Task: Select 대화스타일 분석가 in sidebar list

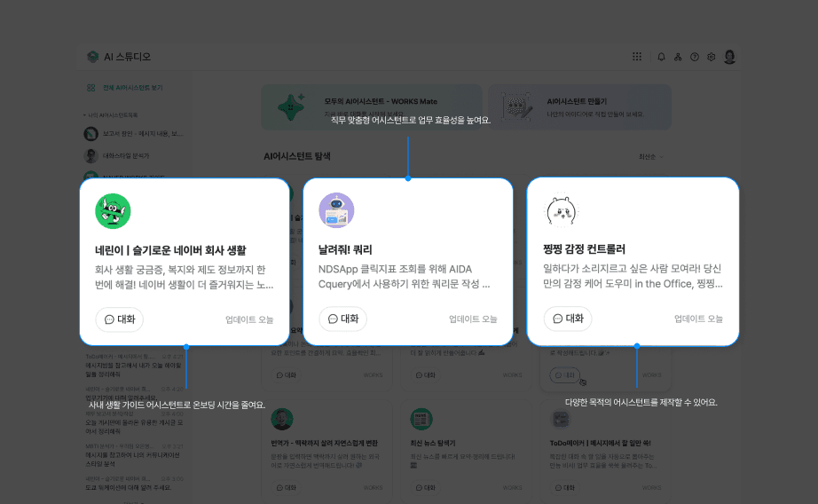Action: point(126,155)
